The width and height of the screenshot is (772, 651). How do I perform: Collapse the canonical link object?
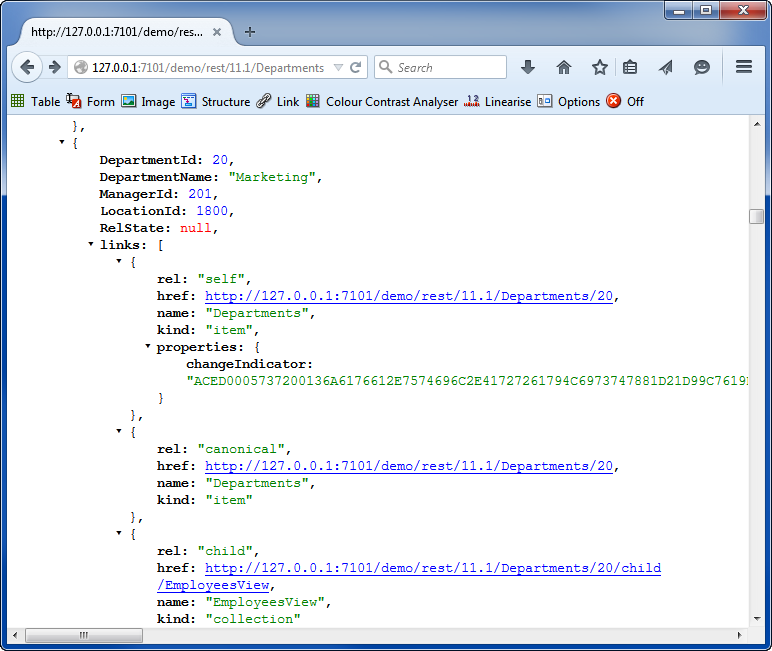tap(119, 431)
